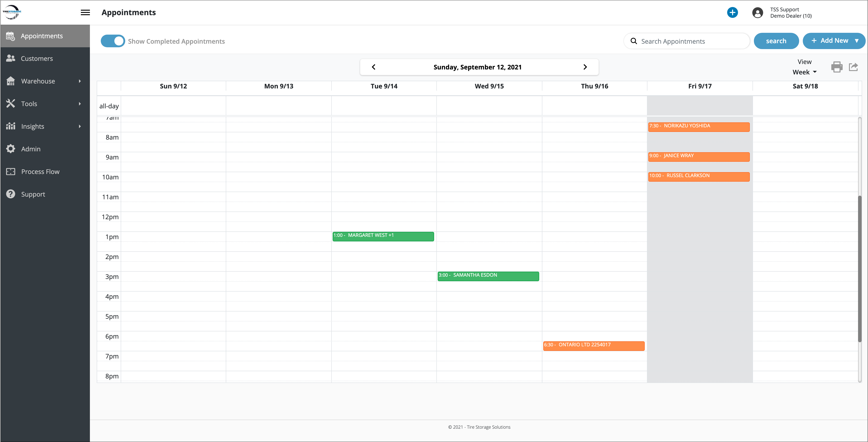
Task: Click the search button
Action: pos(776,41)
